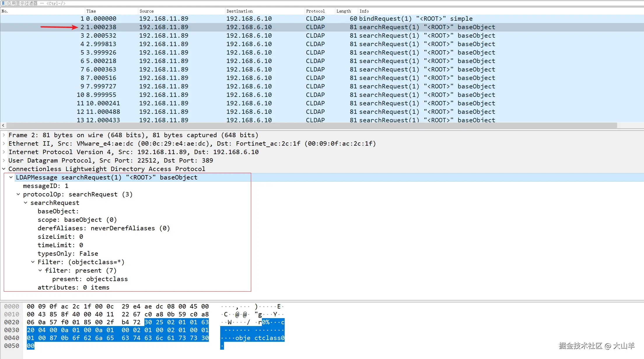Collapse the LDAPMessage searchRequest node
This screenshot has height=359, width=644.
tap(11, 177)
